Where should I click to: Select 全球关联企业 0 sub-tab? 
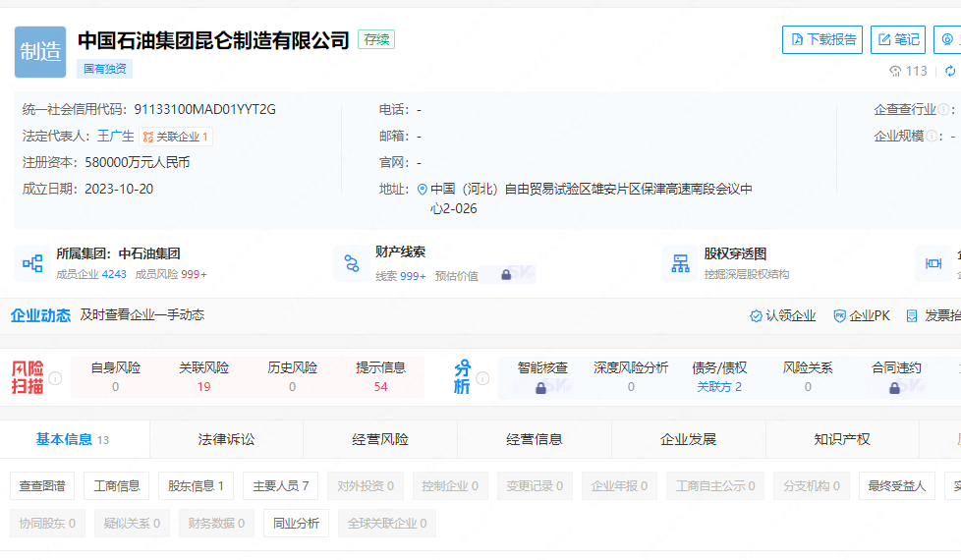[x=387, y=524]
